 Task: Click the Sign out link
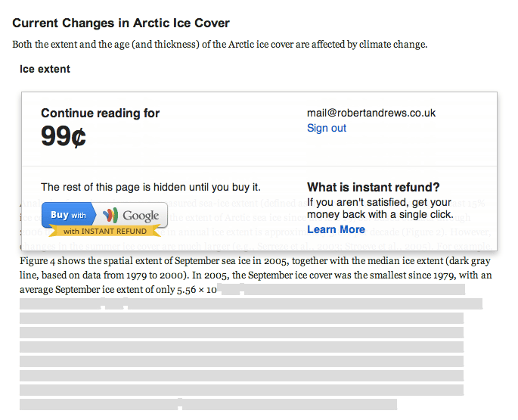click(327, 128)
